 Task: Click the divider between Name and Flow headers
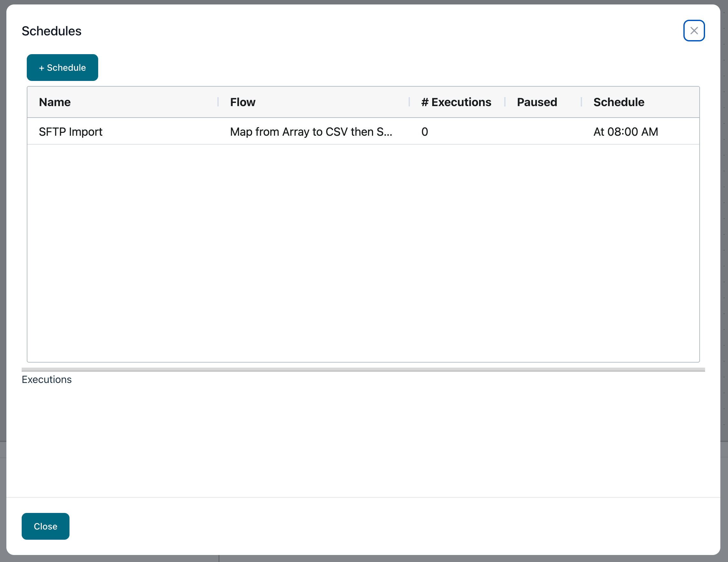(218, 102)
